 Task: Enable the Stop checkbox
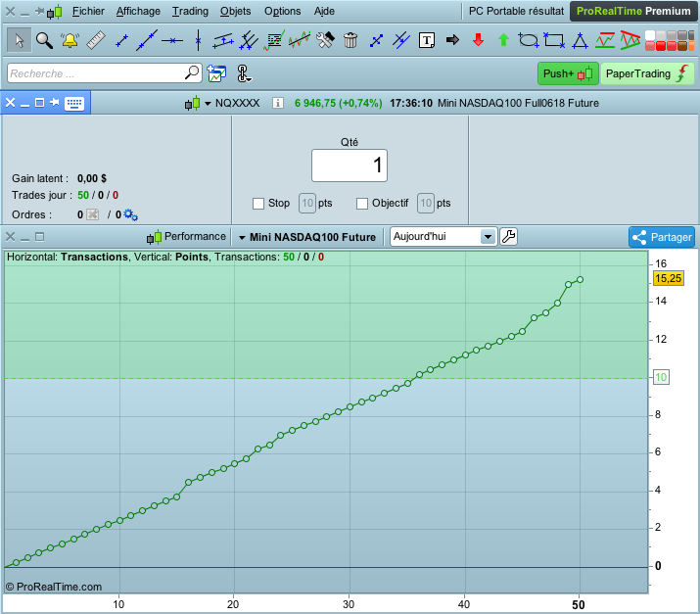click(258, 203)
